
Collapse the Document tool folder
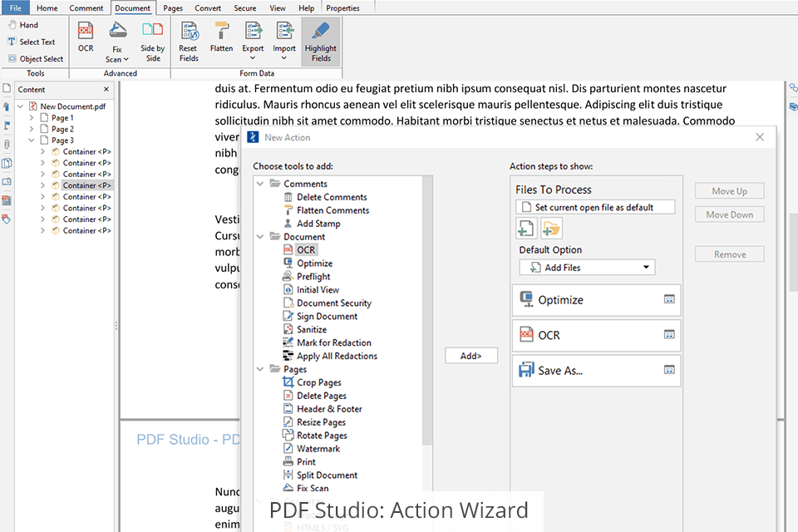(x=260, y=236)
